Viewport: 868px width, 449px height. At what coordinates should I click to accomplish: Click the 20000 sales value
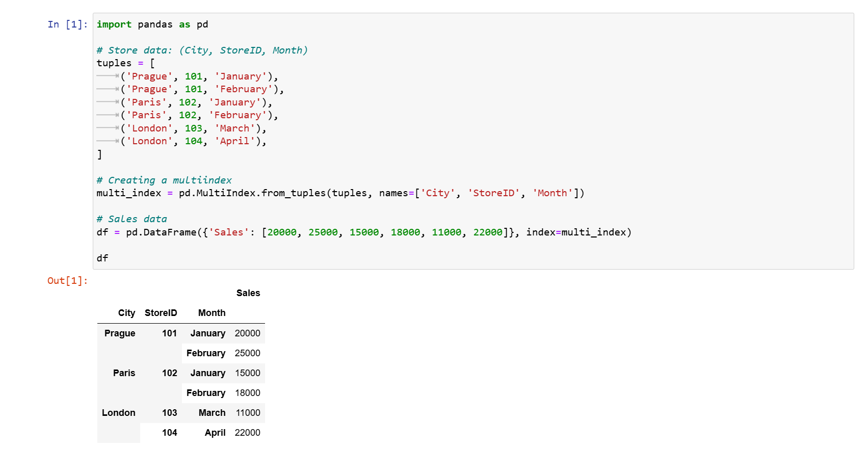point(247,333)
